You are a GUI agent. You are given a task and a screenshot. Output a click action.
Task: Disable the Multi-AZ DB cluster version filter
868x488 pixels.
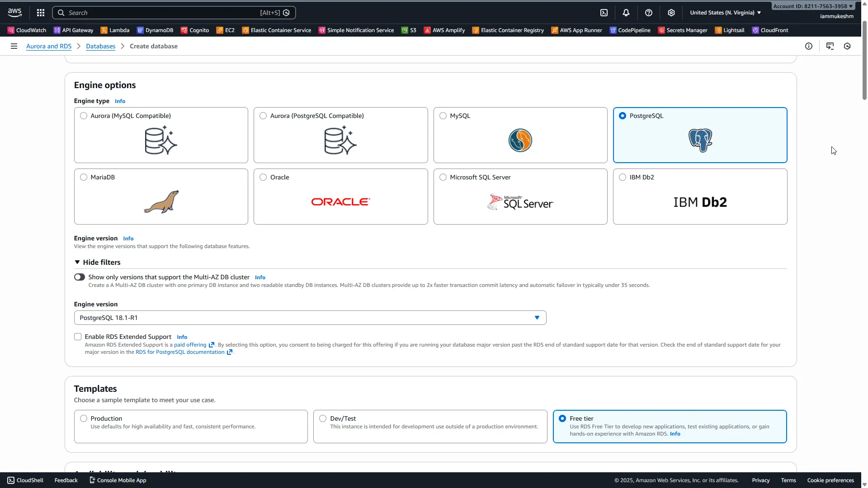[79, 277]
